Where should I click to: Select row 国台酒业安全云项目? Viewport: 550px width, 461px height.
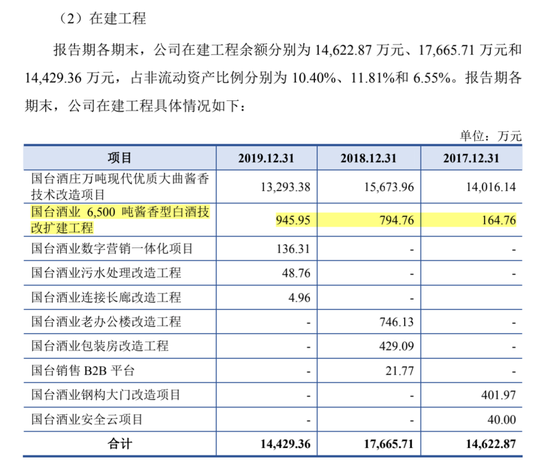(273, 419)
